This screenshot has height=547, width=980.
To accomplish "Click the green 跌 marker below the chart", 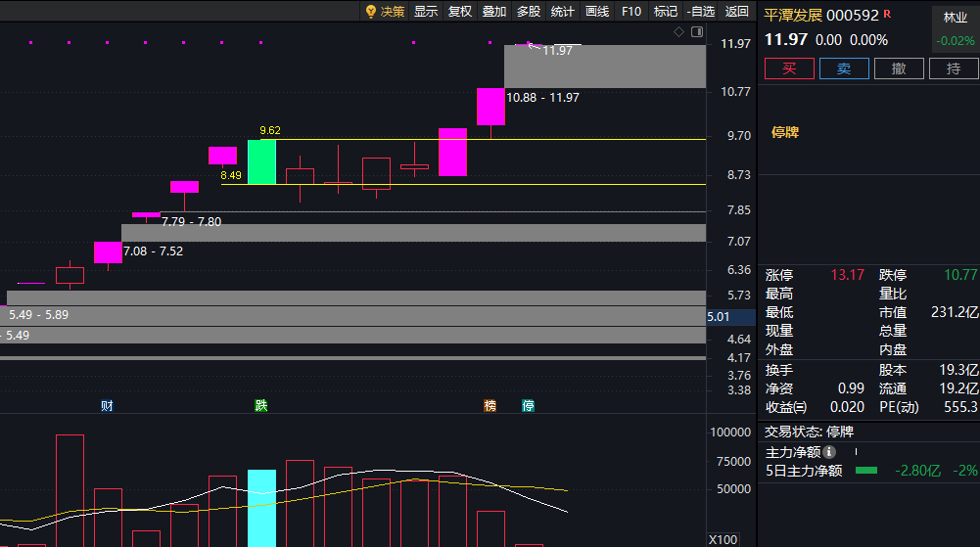I will coord(261,406).
